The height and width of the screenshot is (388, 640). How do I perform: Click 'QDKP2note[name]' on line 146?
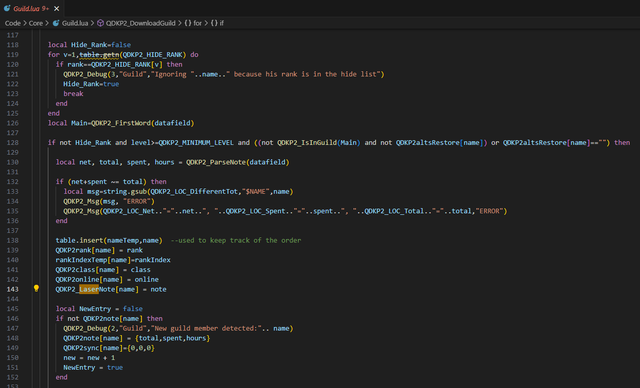[x=113, y=319]
